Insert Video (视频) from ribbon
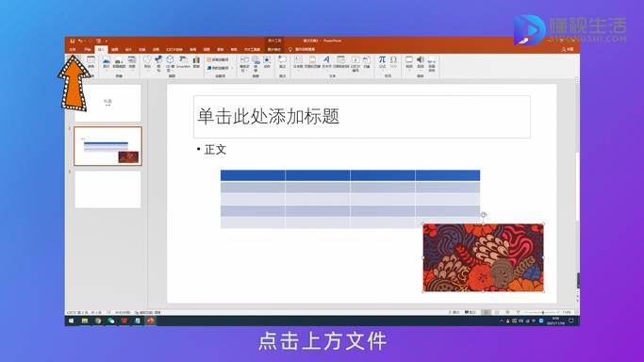 [409, 62]
